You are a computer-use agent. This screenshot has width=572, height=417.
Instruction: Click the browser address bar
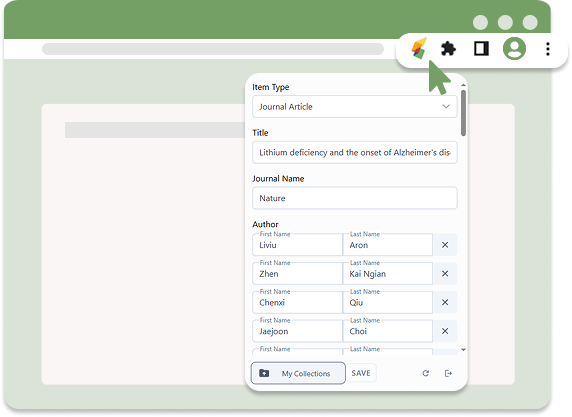213,49
